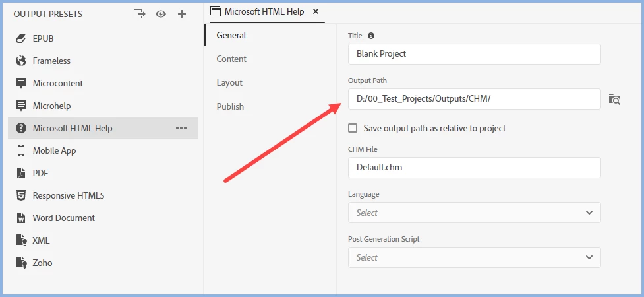Select the Word Document preset label
Viewport: 644px width, 297px height.
pos(64,218)
